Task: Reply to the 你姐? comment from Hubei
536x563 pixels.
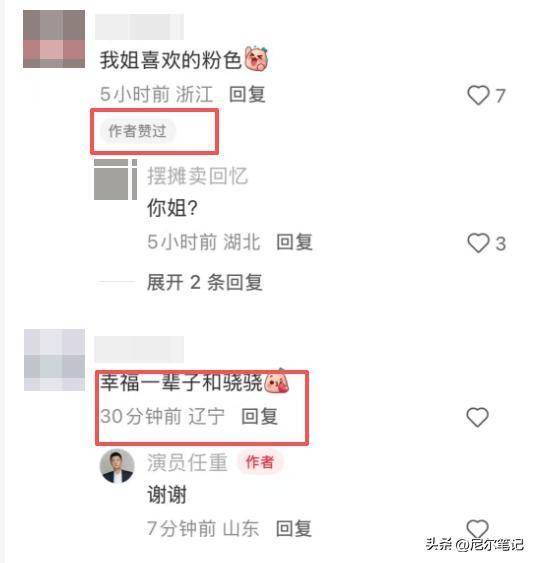Action: pos(294,242)
